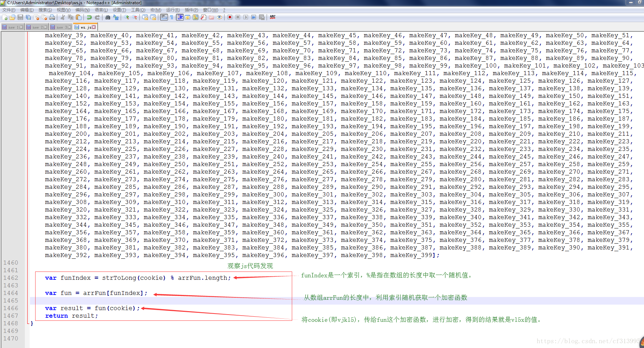
Task: Open the 运行(R) Run menu
Action: [173, 10]
